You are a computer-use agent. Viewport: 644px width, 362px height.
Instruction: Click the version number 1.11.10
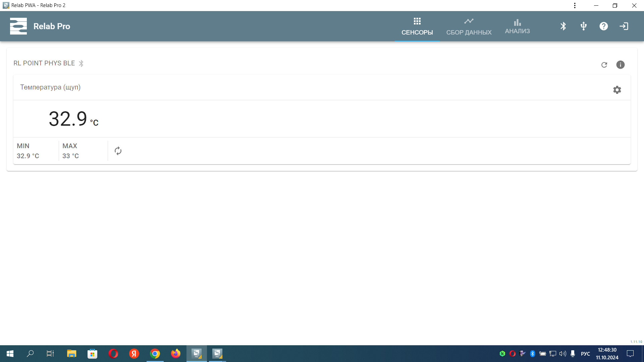tap(636, 342)
